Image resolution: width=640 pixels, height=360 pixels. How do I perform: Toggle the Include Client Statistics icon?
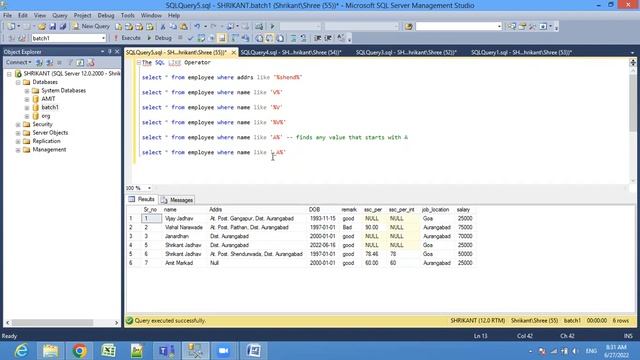coord(246,38)
